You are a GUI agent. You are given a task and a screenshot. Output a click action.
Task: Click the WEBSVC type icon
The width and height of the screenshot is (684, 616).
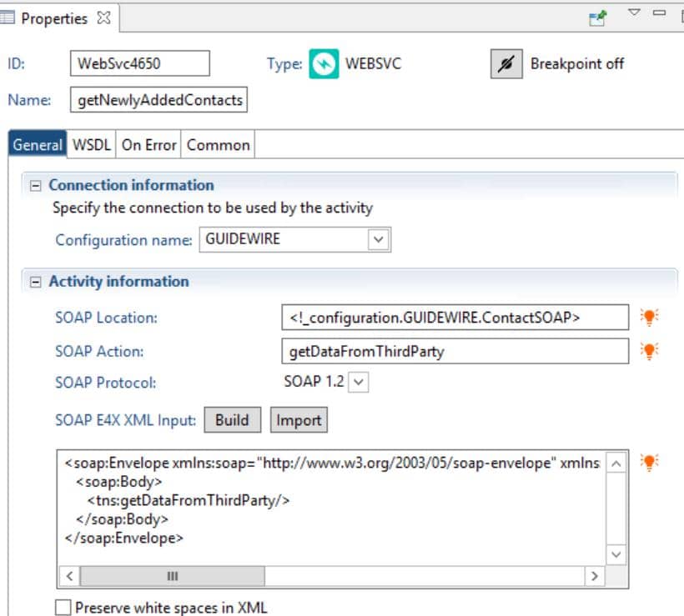click(x=324, y=63)
